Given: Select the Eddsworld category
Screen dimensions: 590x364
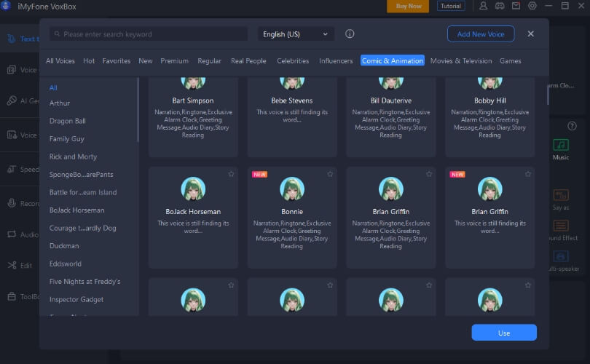Looking at the screenshot, I should point(65,264).
